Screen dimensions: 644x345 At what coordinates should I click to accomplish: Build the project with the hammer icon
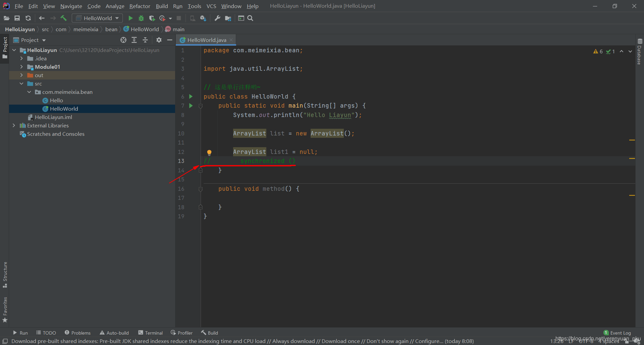[64, 18]
